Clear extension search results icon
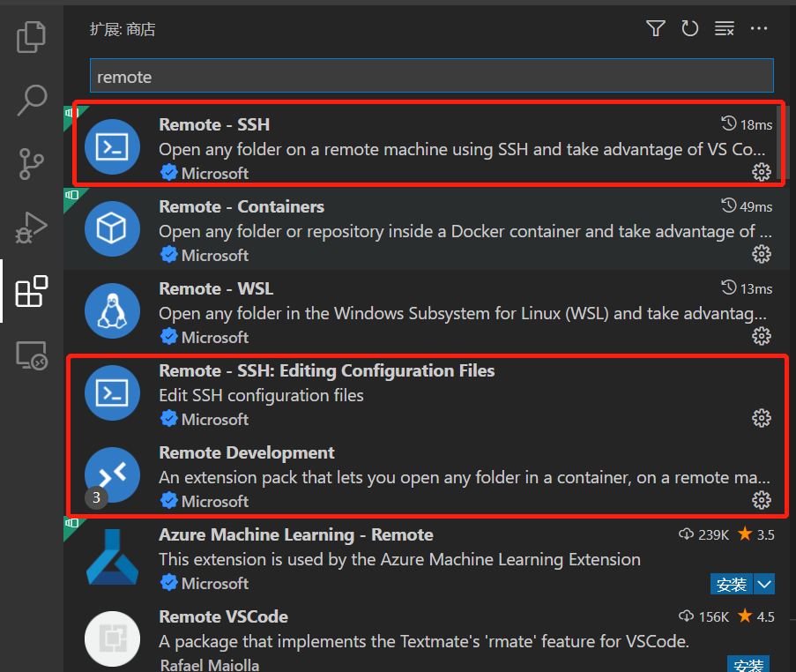796x672 pixels. pyautogui.click(x=725, y=29)
